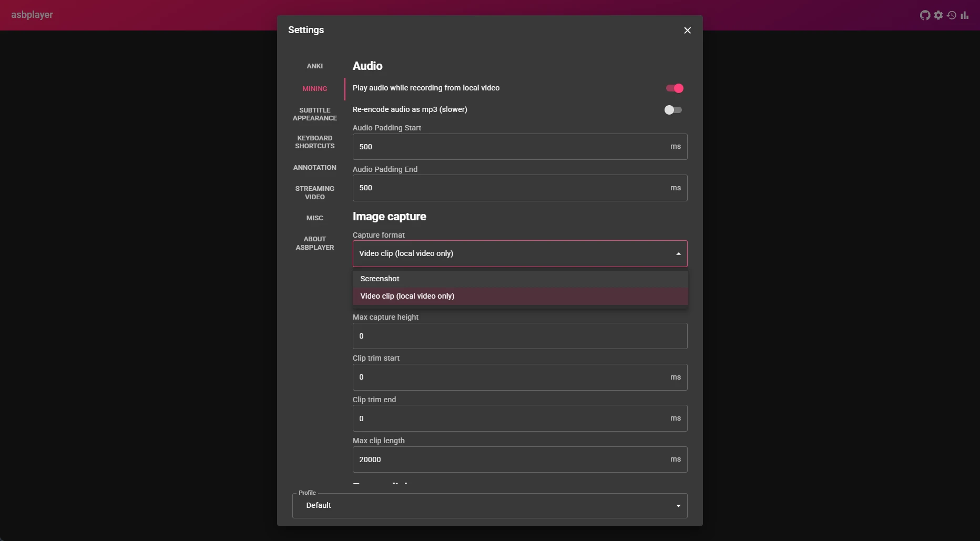980x541 pixels.
Task: Choose Video clip (local video only) option
Action: pyautogui.click(x=520, y=296)
